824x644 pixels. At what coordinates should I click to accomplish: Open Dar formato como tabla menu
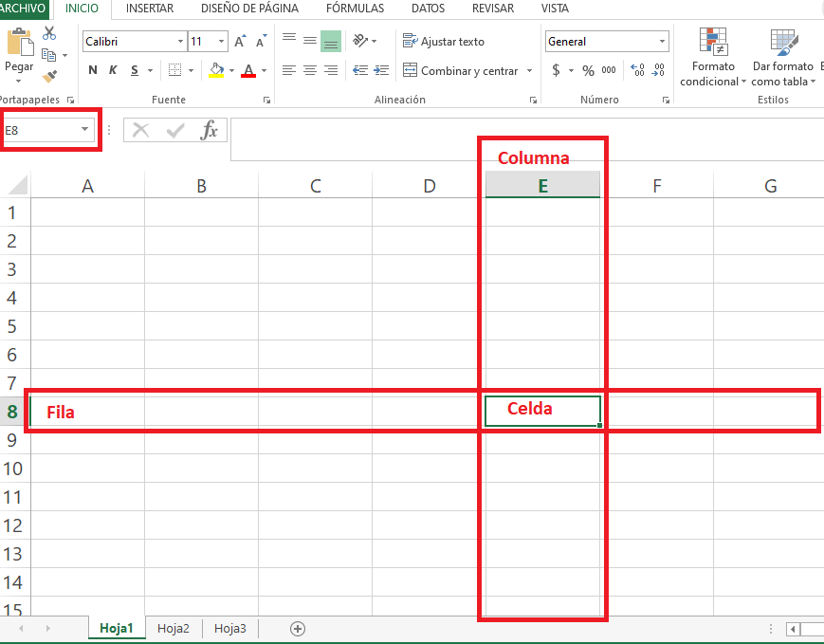tap(783, 58)
